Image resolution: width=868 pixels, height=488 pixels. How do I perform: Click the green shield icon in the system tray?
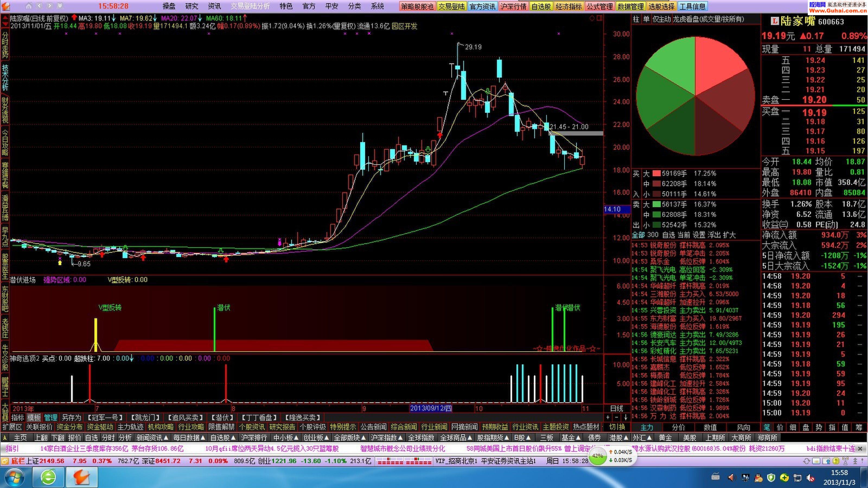pos(771,477)
